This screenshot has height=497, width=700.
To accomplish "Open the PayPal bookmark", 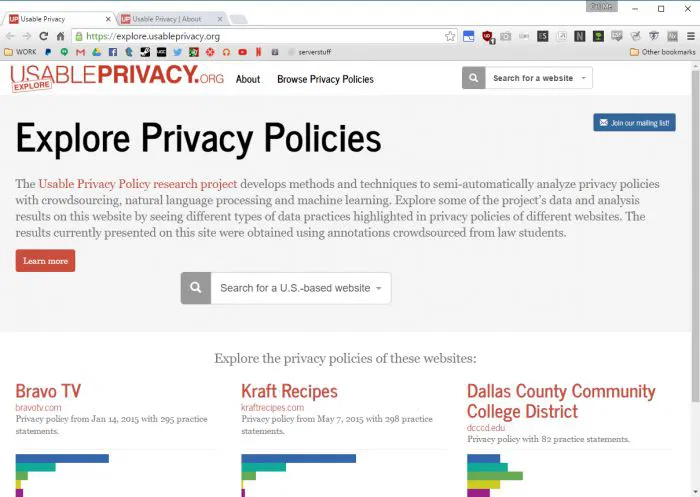I will click(48, 52).
